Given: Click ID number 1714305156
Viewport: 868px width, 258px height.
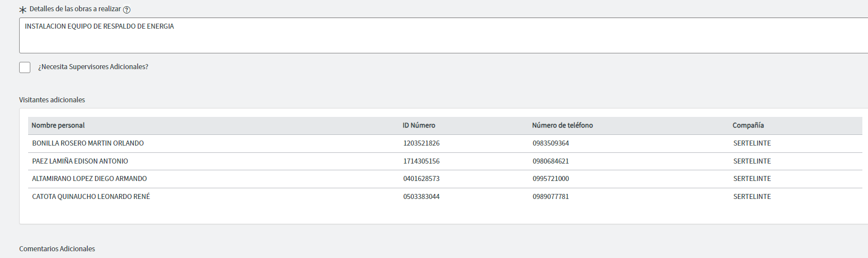Looking at the screenshot, I should pyautogui.click(x=421, y=161).
